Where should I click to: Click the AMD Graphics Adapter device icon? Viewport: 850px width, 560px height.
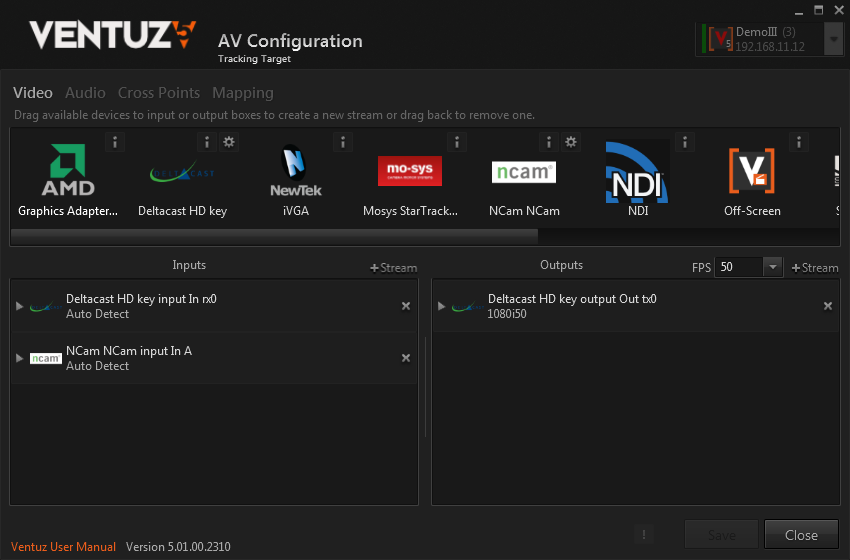point(68,172)
